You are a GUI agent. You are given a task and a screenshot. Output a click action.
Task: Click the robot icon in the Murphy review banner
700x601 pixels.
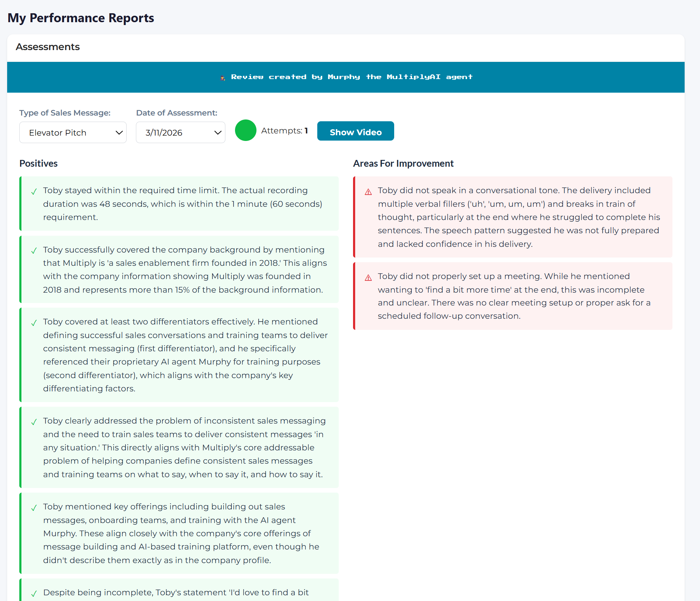point(222,77)
